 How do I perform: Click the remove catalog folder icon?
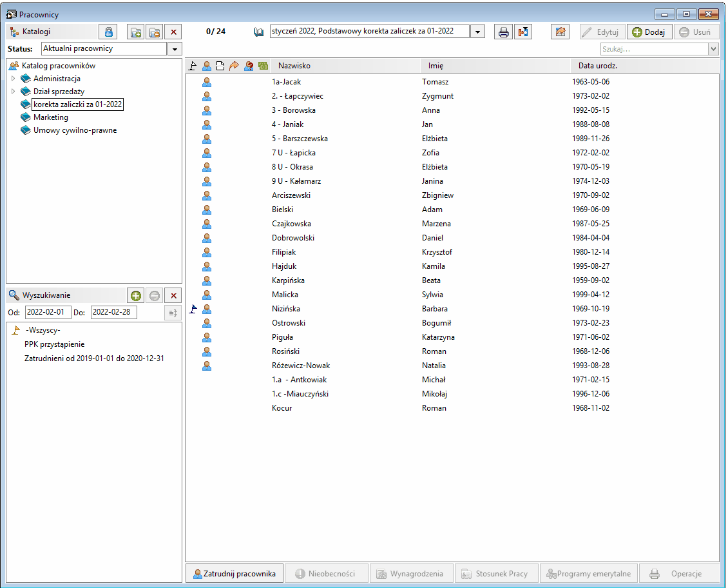coord(154,32)
